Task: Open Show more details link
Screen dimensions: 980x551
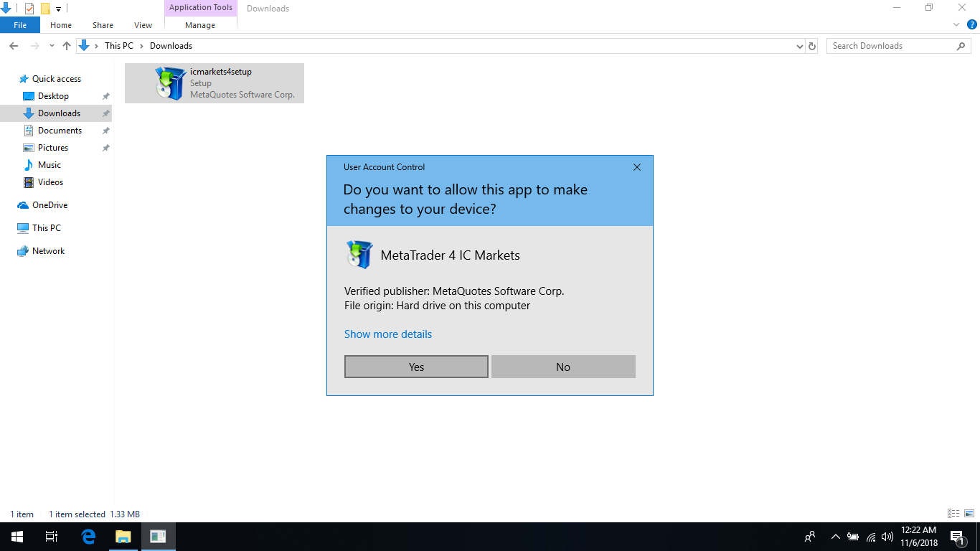Action: (x=388, y=334)
